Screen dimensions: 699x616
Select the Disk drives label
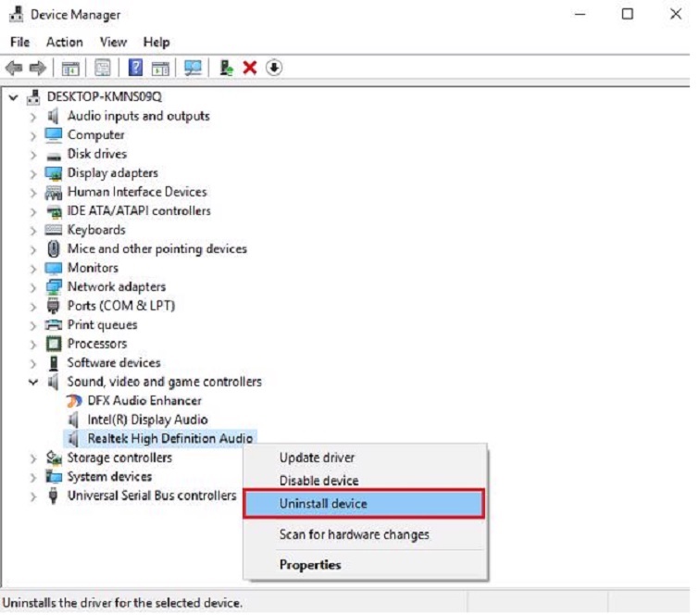click(x=97, y=154)
